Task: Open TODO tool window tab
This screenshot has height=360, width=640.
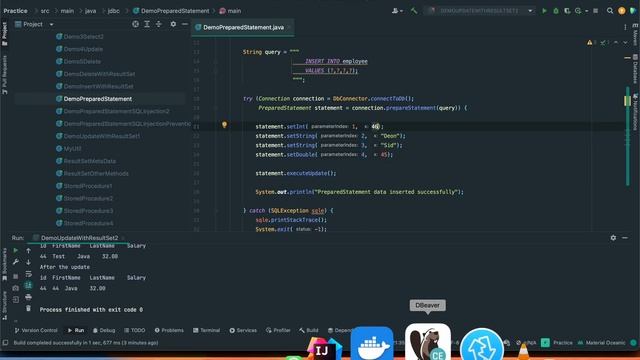Action: [135, 330]
